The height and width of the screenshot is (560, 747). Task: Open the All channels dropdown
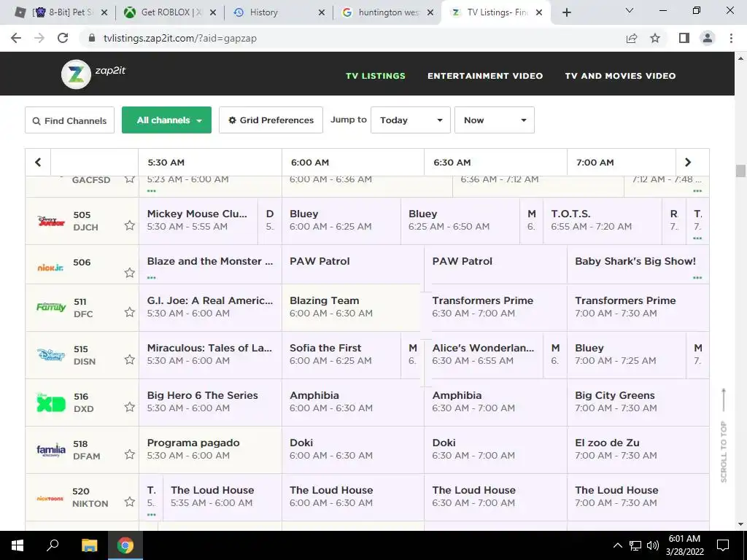point(167,120)
